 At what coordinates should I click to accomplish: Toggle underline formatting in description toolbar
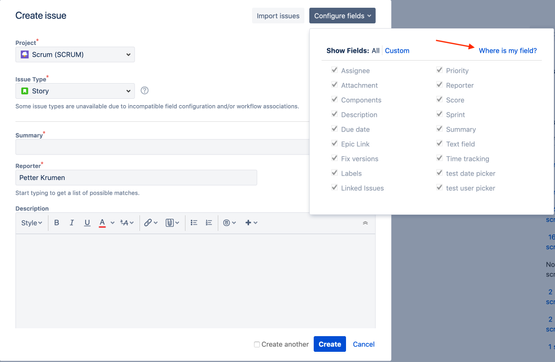pyautogui.click(x=87, y=223)
